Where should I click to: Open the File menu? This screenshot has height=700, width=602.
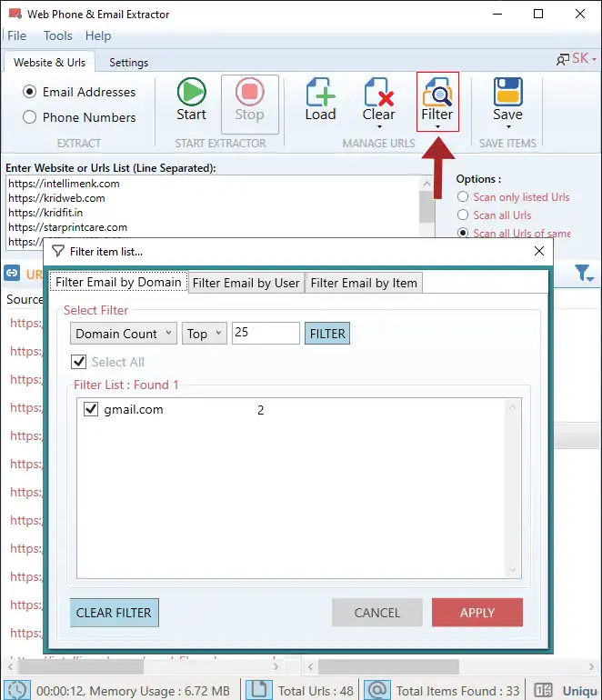tap(17, 35)
